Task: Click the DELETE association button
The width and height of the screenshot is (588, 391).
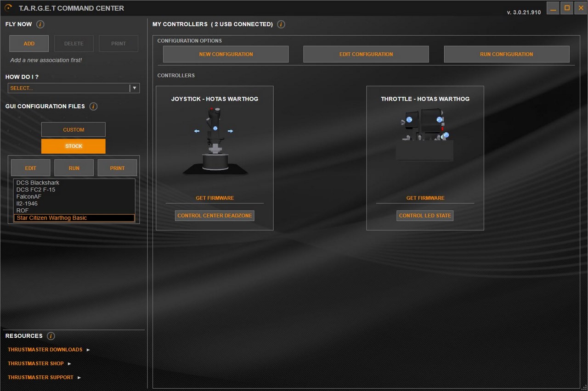Action: click(74, 44)
